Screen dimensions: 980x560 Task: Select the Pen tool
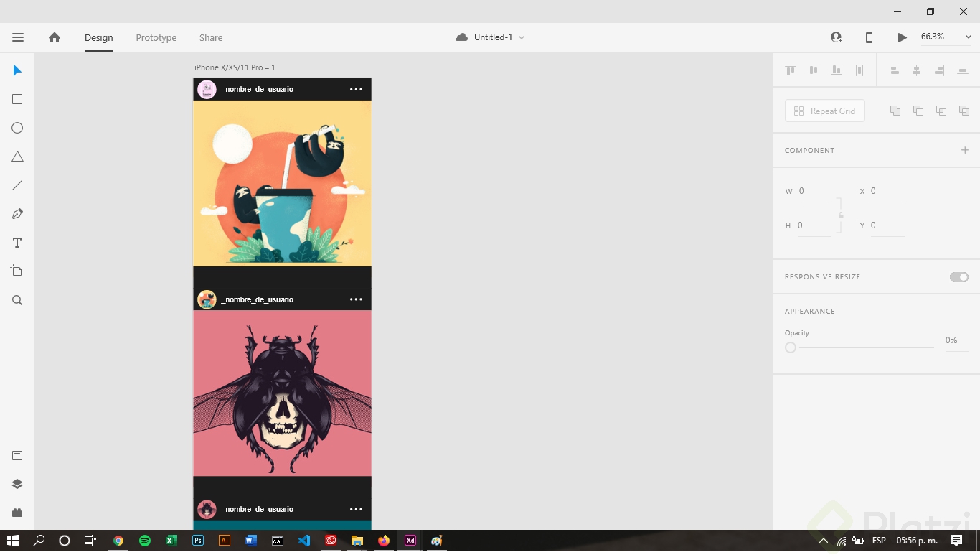click(x=17, y=213)
